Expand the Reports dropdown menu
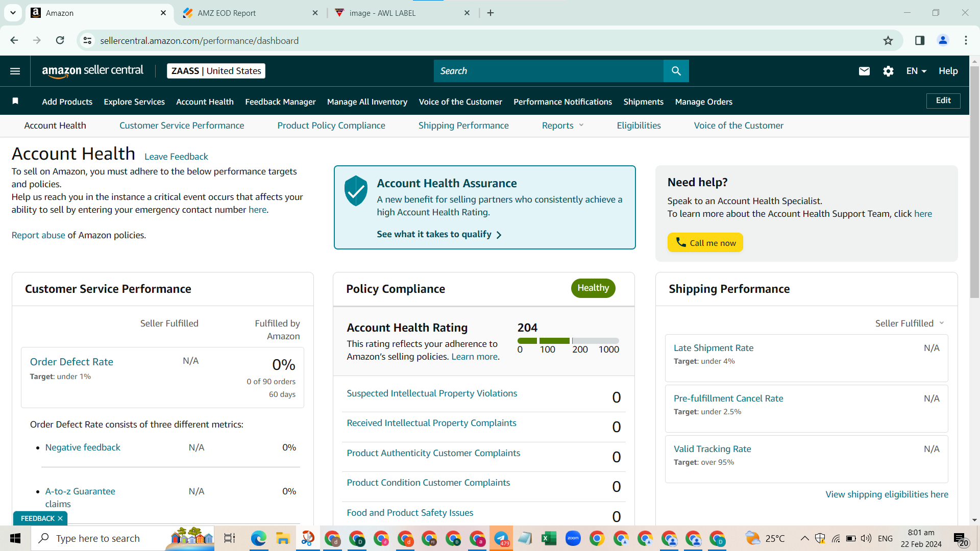Screen dimensions: 980x551 pyautogui.click(x=562, y=126)
